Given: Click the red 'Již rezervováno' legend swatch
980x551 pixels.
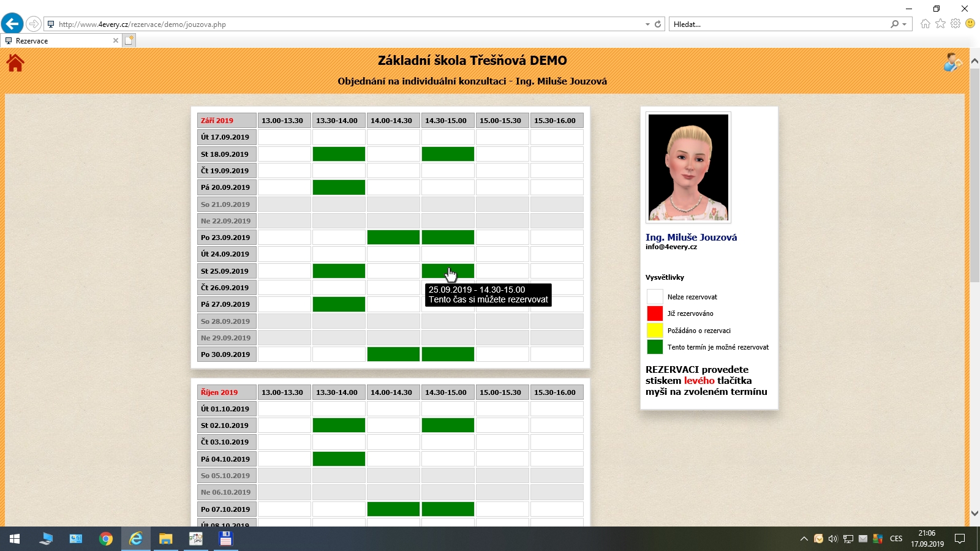Looking at the screenshot, I should 655,313.
